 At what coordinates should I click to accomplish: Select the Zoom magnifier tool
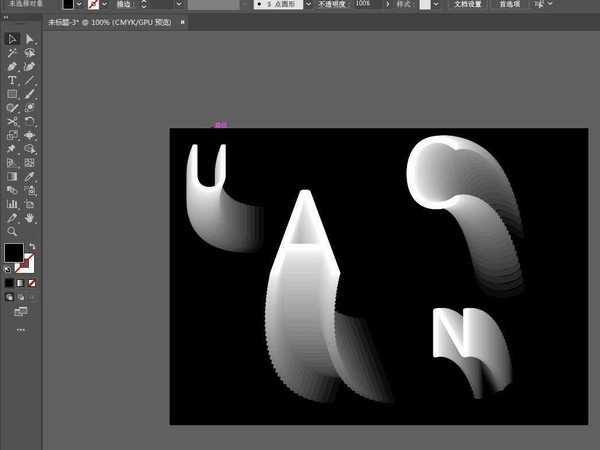coord(12,230)
